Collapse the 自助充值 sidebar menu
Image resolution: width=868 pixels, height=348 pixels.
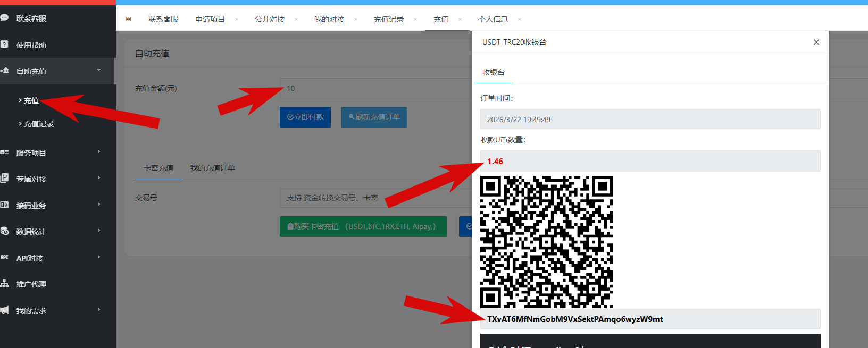pyautogui.click(x=99, y=70)
